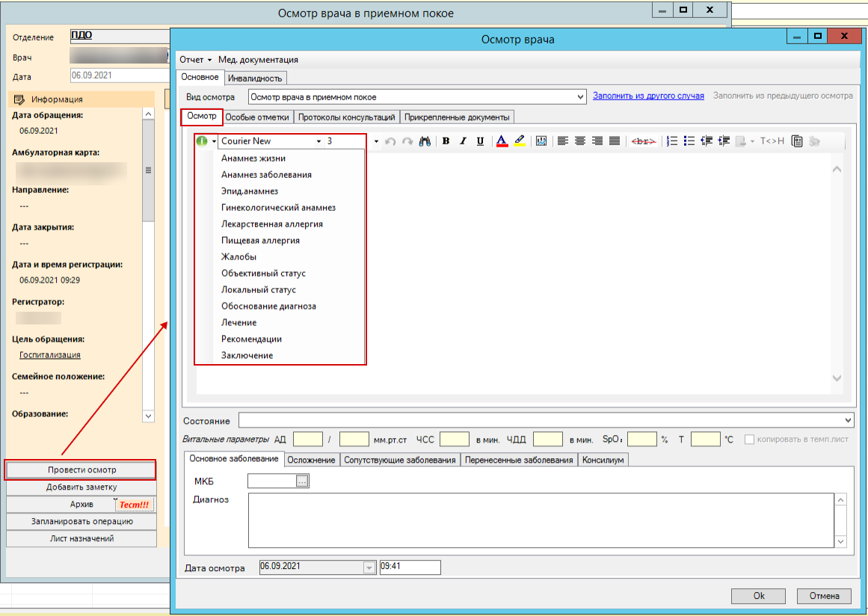Viewport: 868px width, 616px height.
Task: Select the 'Осмотр' tab
Action: [202, 116]
